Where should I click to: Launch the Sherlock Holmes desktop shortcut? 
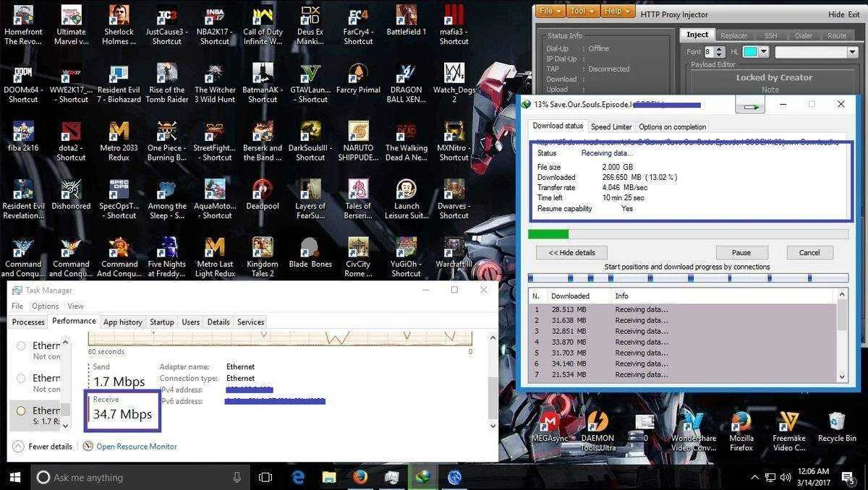tap(119, 25)
